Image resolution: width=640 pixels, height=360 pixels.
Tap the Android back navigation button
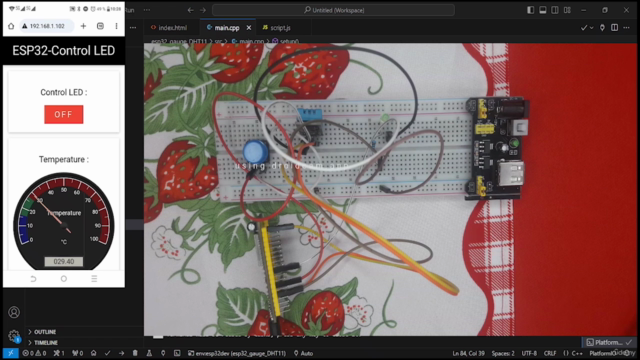pos(33,279)
